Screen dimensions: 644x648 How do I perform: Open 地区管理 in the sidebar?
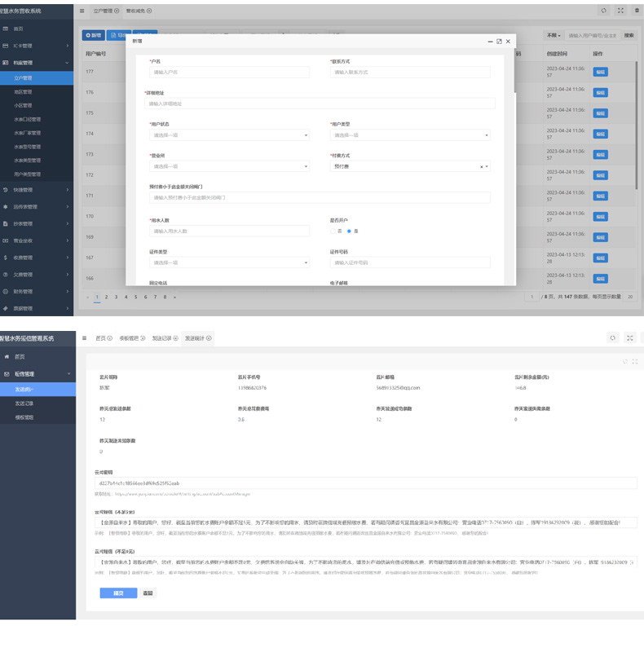[x=23, y=92]
